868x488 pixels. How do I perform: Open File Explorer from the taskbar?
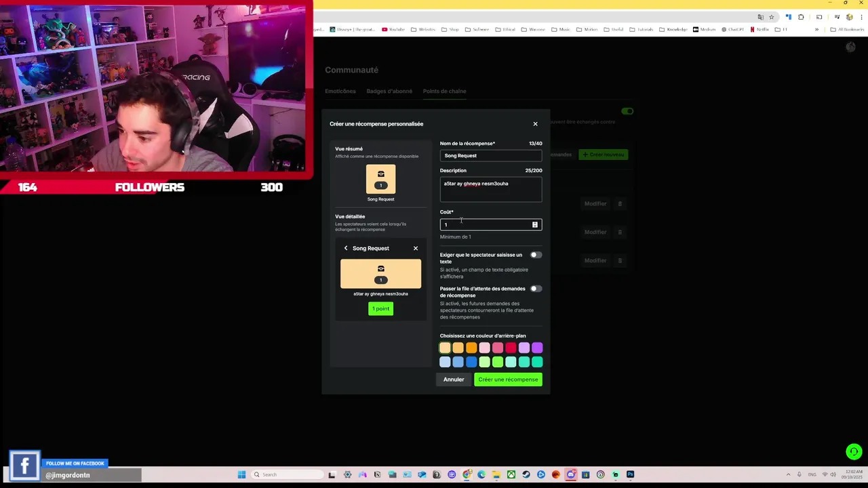click(496, 474)
